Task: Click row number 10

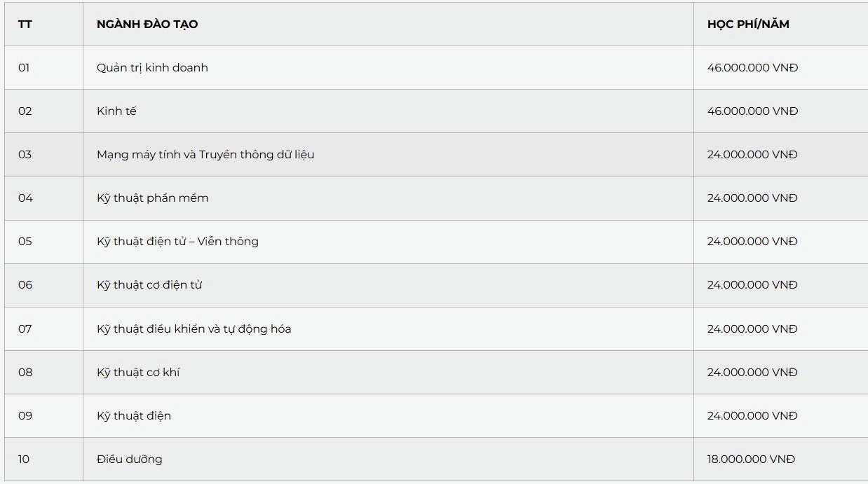Action: click(x=25, y=459)
